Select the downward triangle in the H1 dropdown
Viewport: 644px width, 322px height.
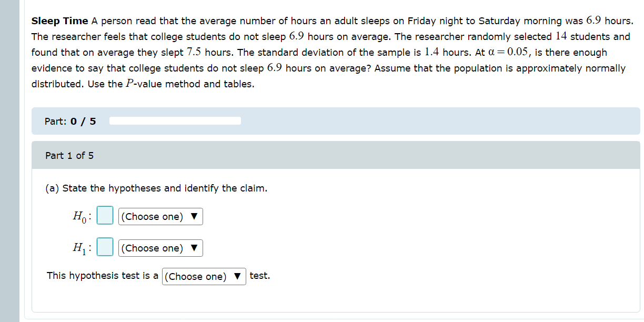click(195, 247)
